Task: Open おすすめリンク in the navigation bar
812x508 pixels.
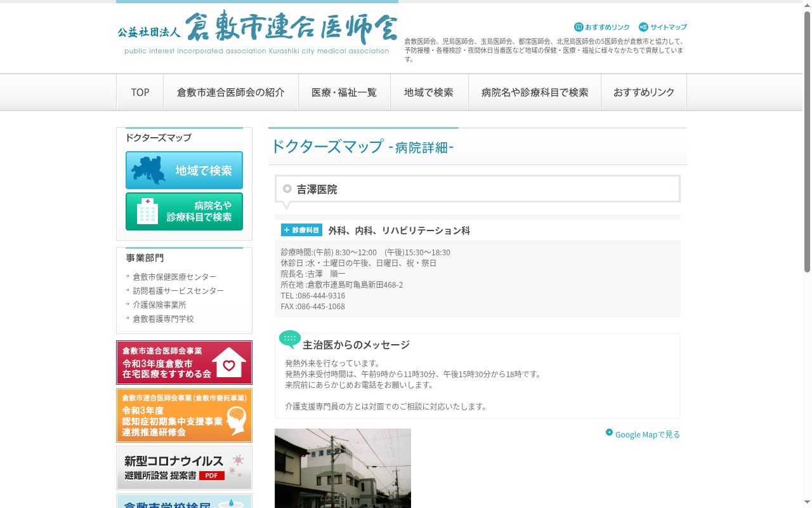Action: click(x=644, y=92)
